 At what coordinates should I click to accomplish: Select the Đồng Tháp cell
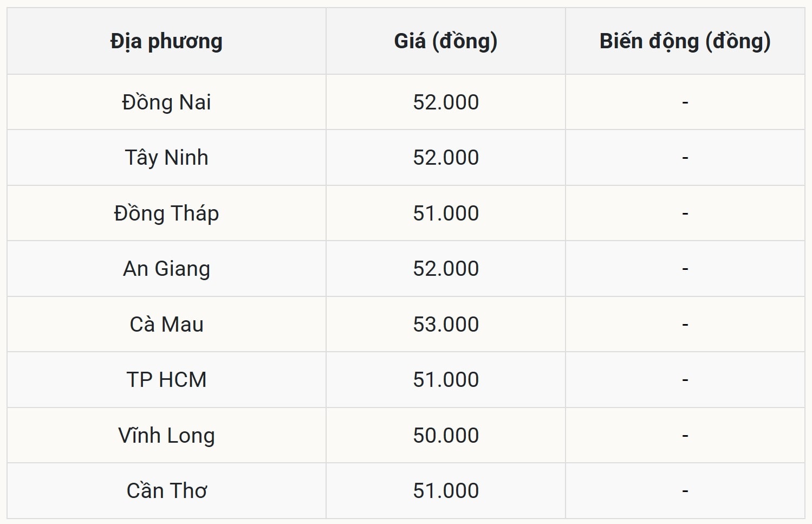click(x=166, y=214)
